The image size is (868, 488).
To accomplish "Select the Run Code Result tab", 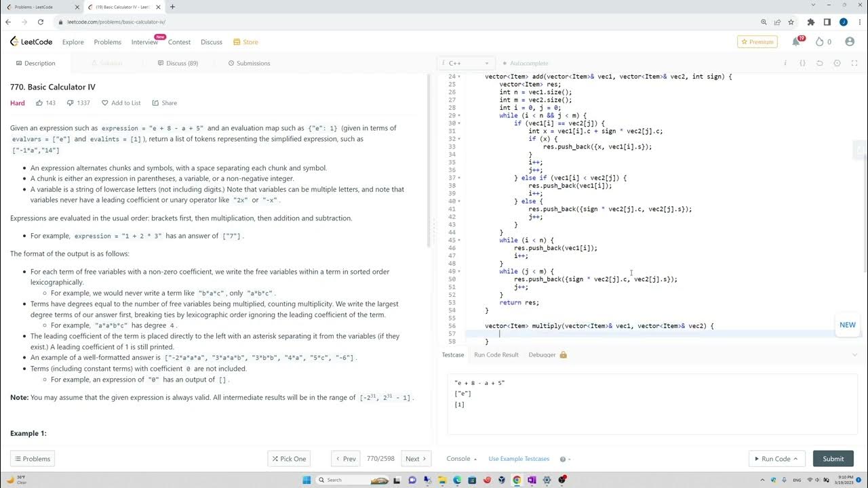I will pyautogui.click(x=496, y=354).
